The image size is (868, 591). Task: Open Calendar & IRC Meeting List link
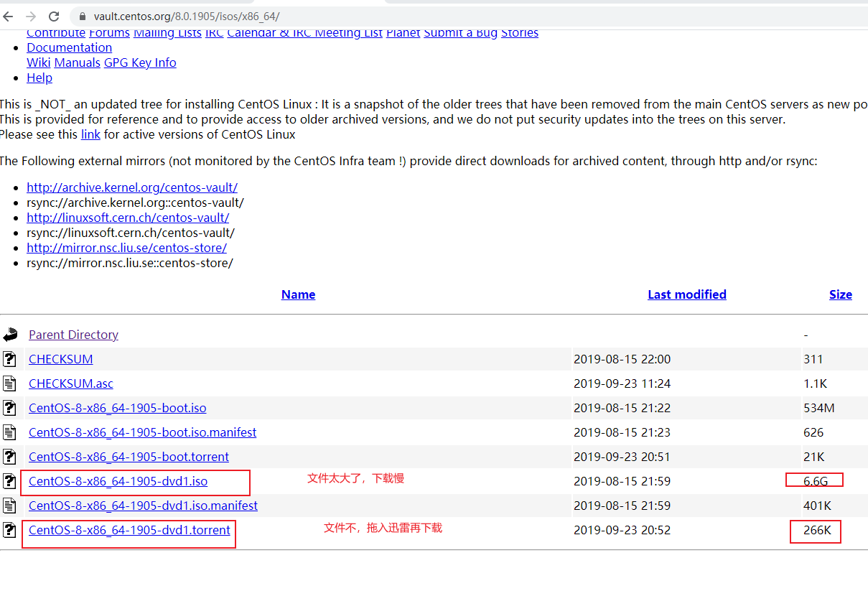coord(305,33)
